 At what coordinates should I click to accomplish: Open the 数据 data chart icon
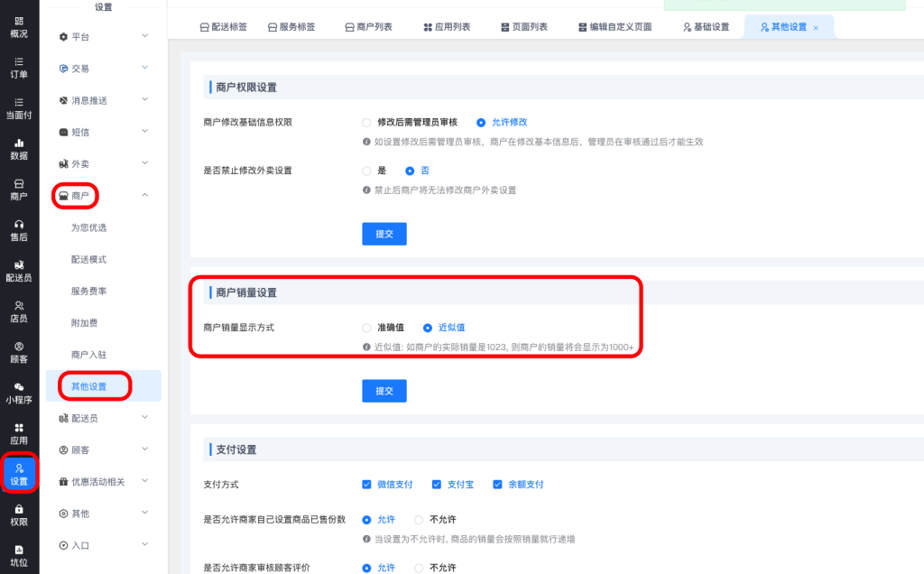tap(19, 149)
